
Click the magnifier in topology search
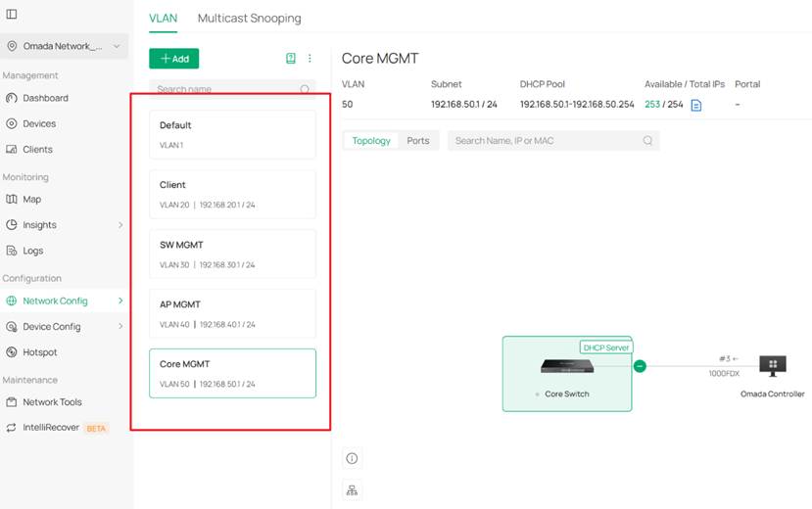[x=647, y=141]
